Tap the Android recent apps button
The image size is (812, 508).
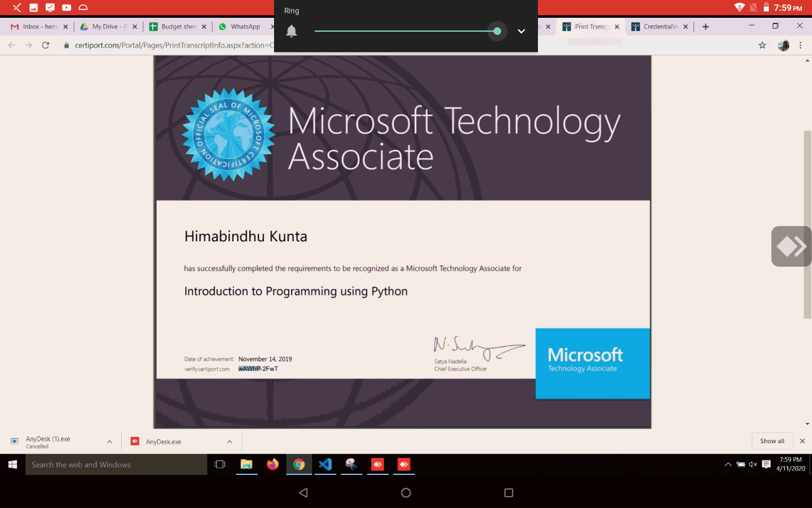point(508,493)
